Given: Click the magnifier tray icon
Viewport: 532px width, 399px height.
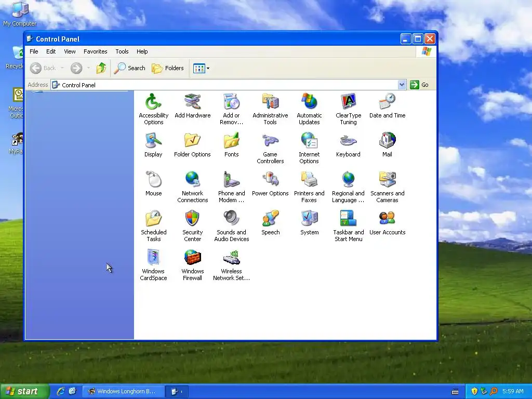Looking at the screenshot, I should (494, 391).
